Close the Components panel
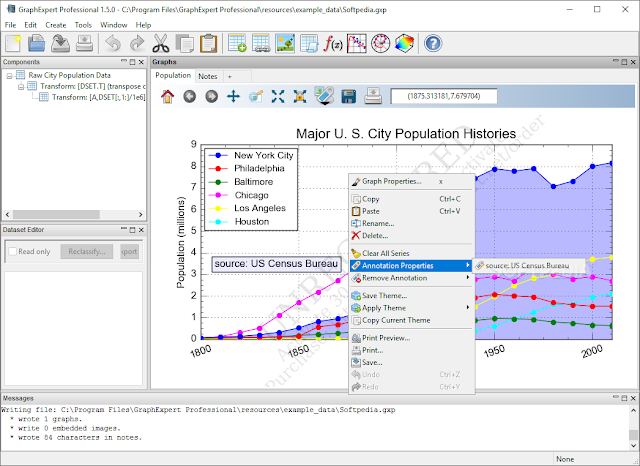 141,62
